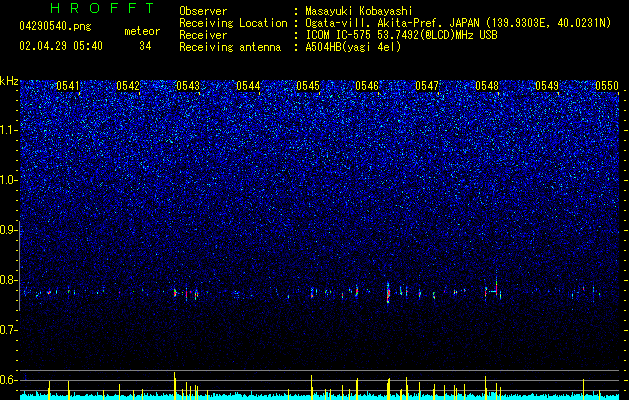629x400 pixels.
Task: Click the Receiving Location label
Action: 233,23
